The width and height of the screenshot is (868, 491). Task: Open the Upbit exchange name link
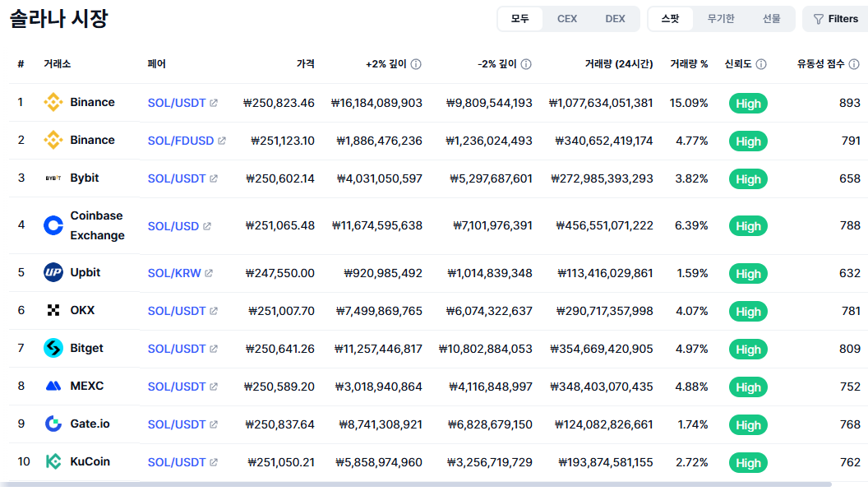tap(85, 272)
